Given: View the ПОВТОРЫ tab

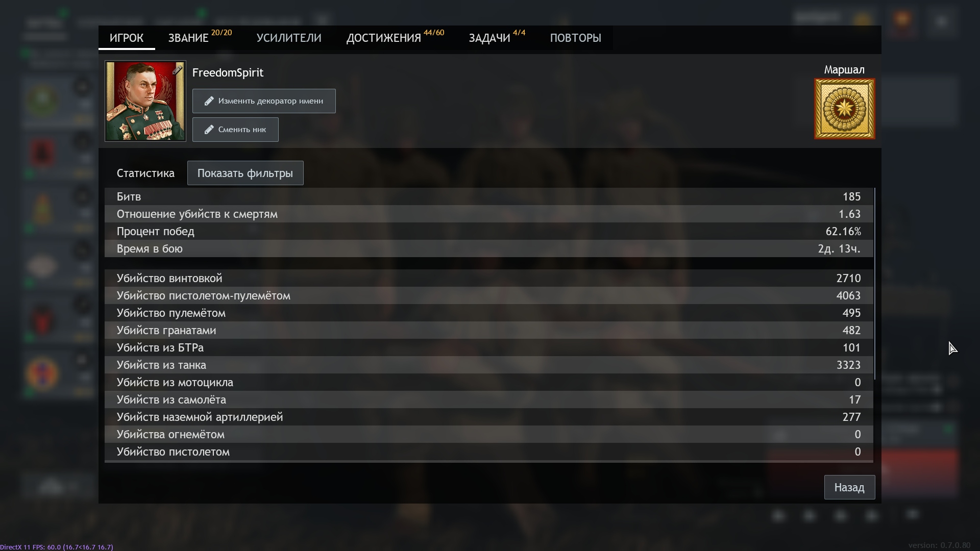Looking at the screenshot, I should click(575, 38).
